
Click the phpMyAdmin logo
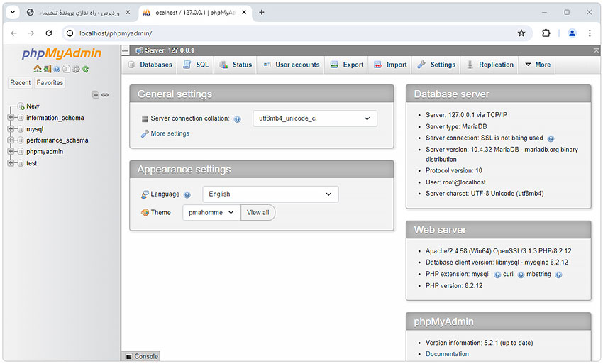point(62,53)
